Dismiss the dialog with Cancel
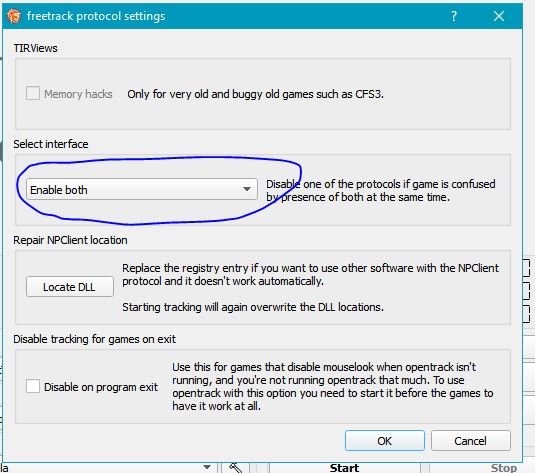This screenshot has width=535, height=473. point(471,441)
